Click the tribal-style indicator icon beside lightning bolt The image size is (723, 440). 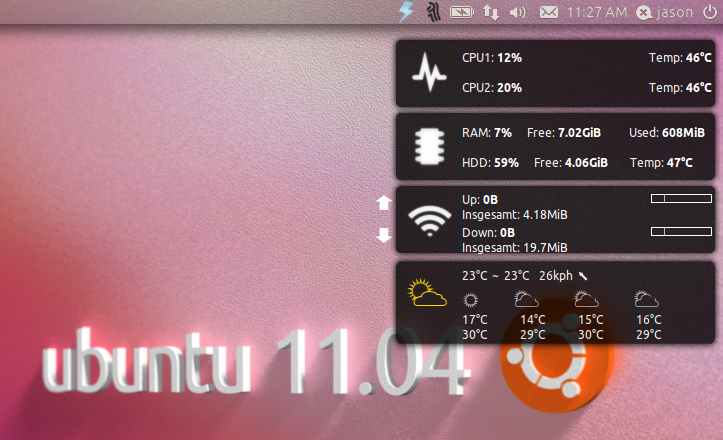[433, 12]
